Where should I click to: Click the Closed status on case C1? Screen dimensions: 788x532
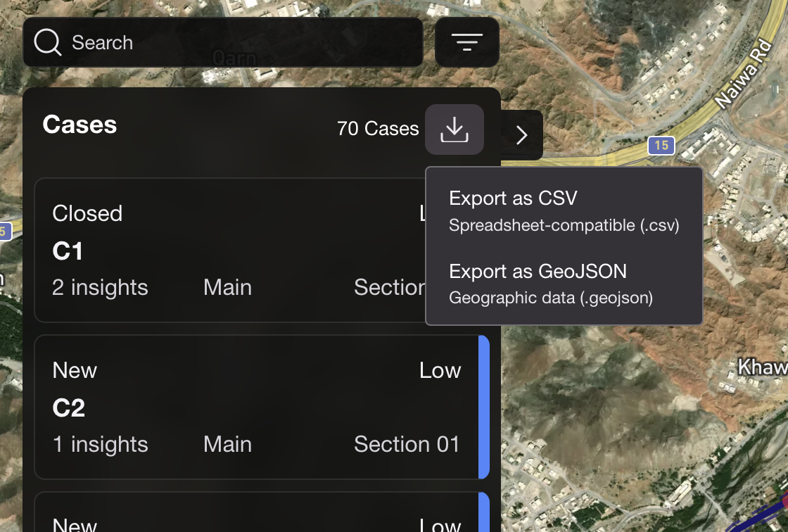[x=87, y=213]
